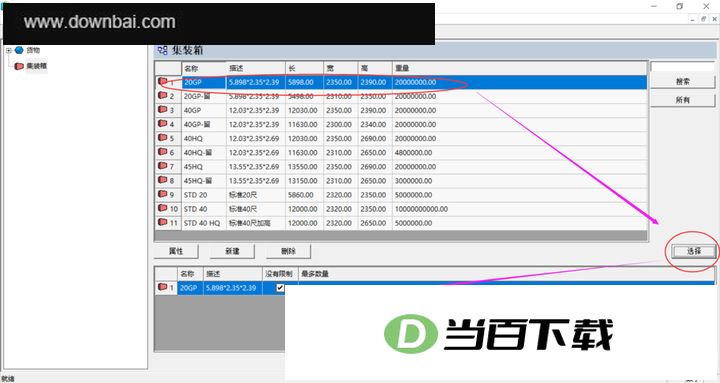Click the 4800000.00 weight cell

coord(520,152)
